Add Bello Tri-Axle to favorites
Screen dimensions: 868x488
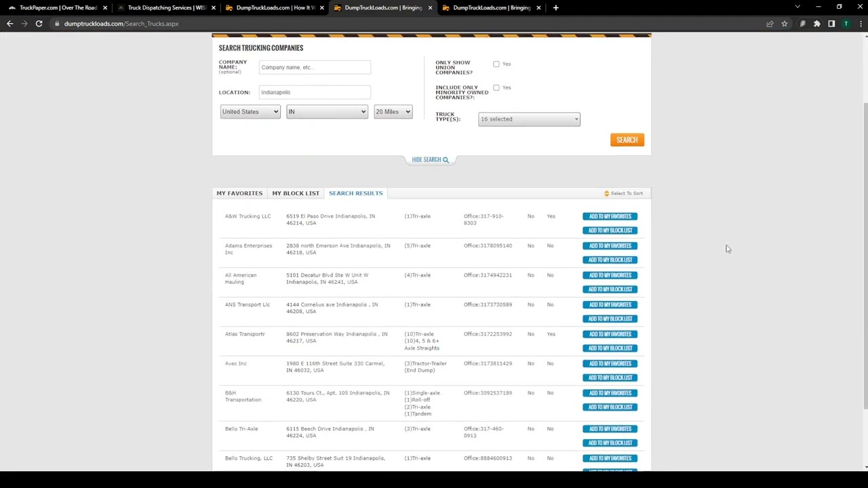coord(610,429)
